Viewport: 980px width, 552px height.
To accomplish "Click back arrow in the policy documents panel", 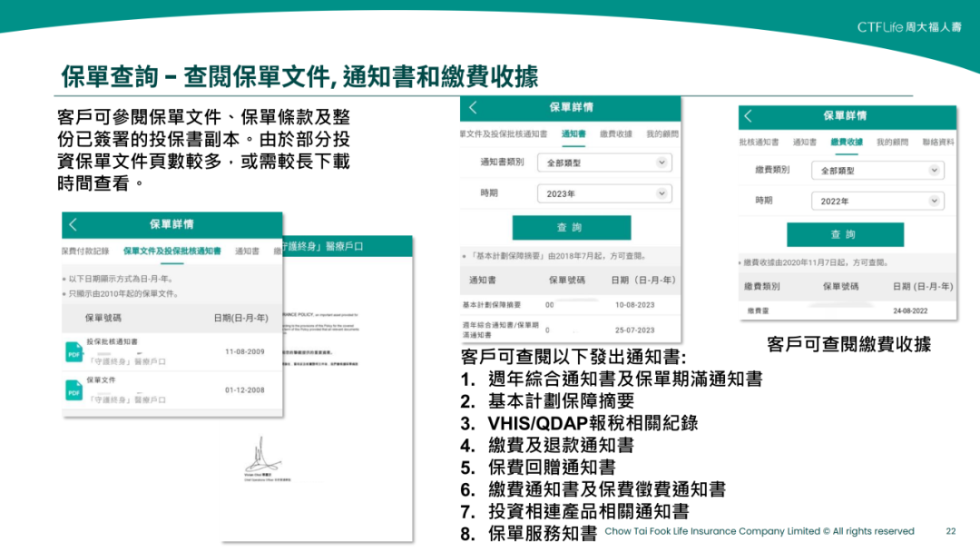I will tap(73, 224).
